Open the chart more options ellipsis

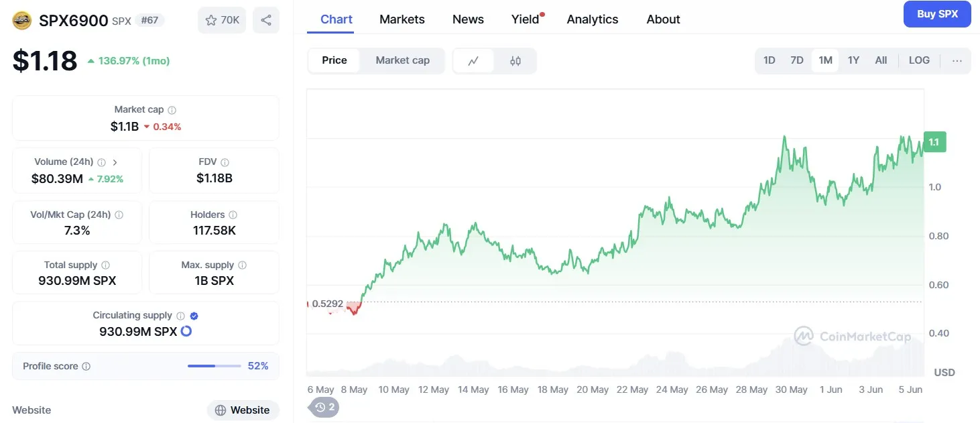pos(957,60)
